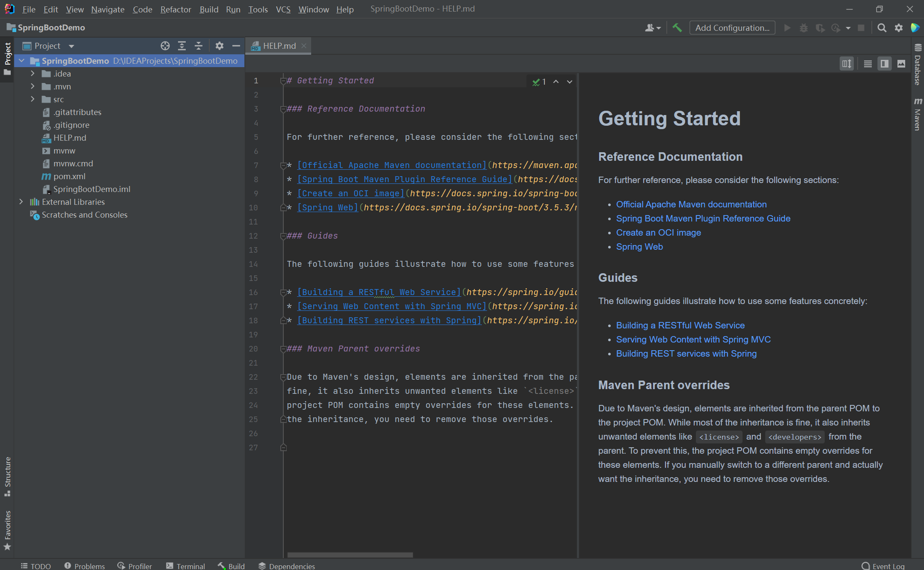
Task: Open the TODO tool window
Action: [36, 566]
